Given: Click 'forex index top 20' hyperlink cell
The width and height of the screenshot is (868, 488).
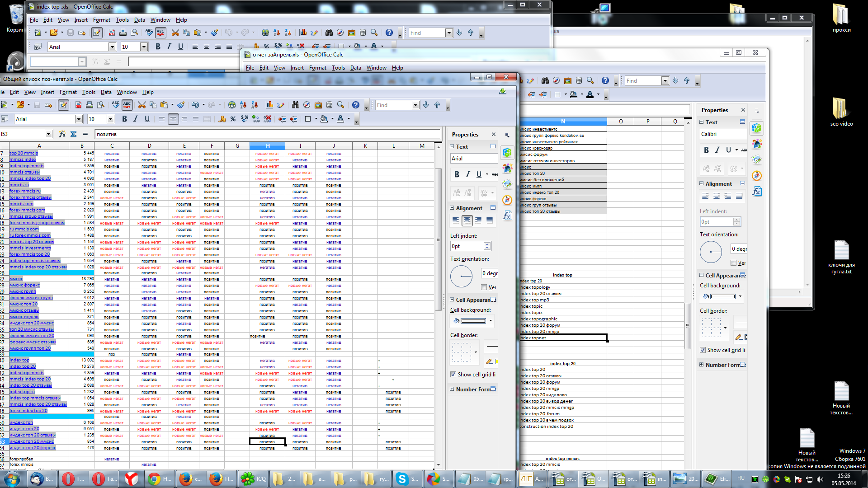Looking at the screenshot, I should (x=28, y=410).
